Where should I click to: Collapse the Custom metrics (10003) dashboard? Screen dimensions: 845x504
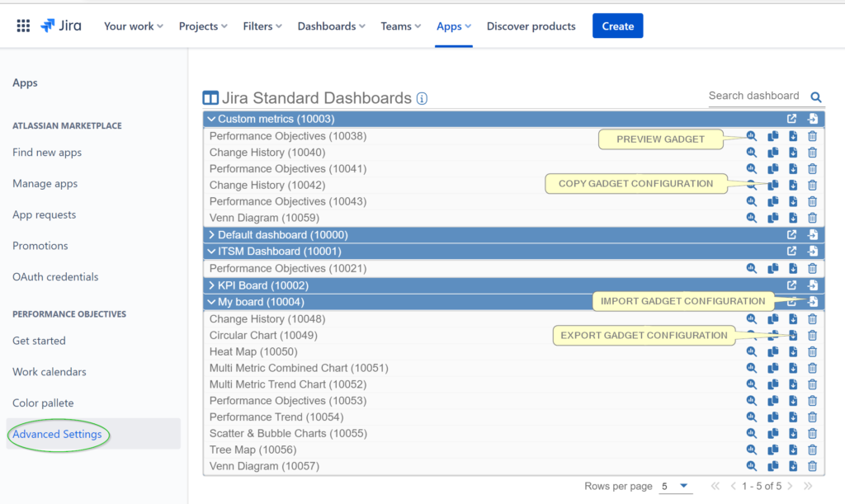[x=212, y=120]
